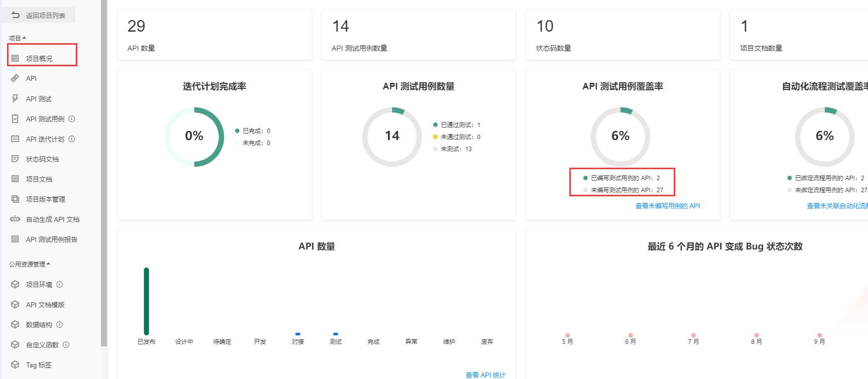
Task: Click the sidebar vertical scrollbar
Action: tap(104, 173)
